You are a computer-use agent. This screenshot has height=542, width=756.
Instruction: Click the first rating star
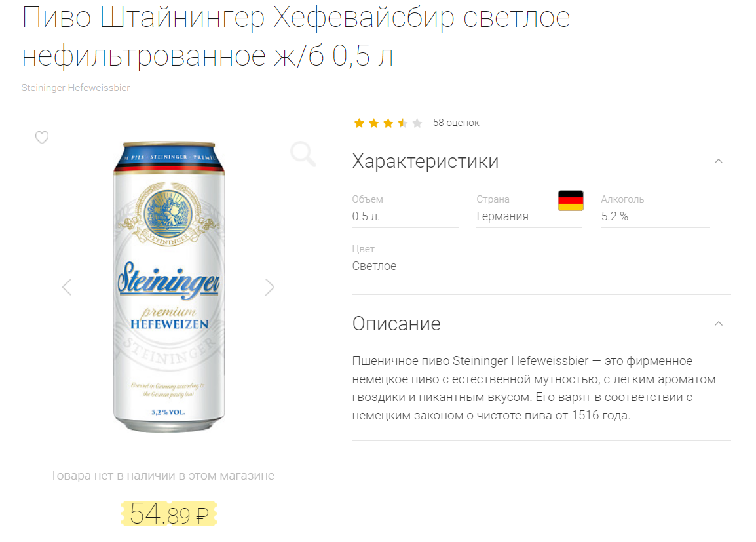tap(359, 123)
